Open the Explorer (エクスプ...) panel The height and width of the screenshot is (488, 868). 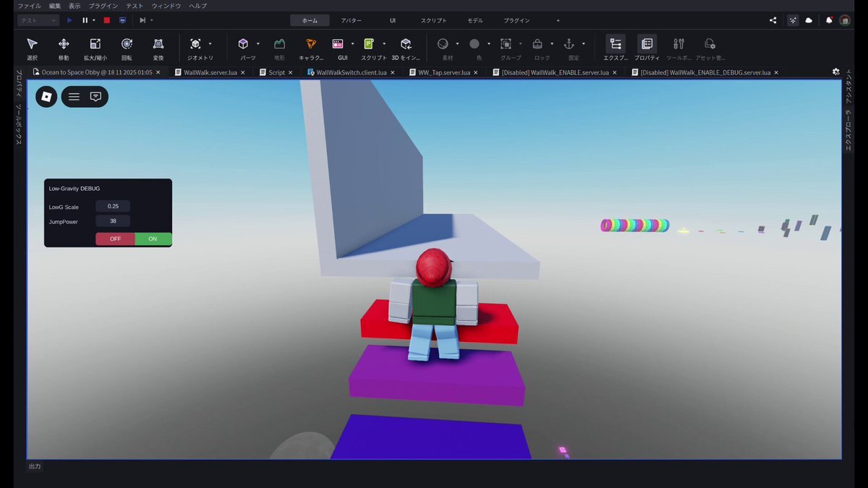(x=616, y=45)
